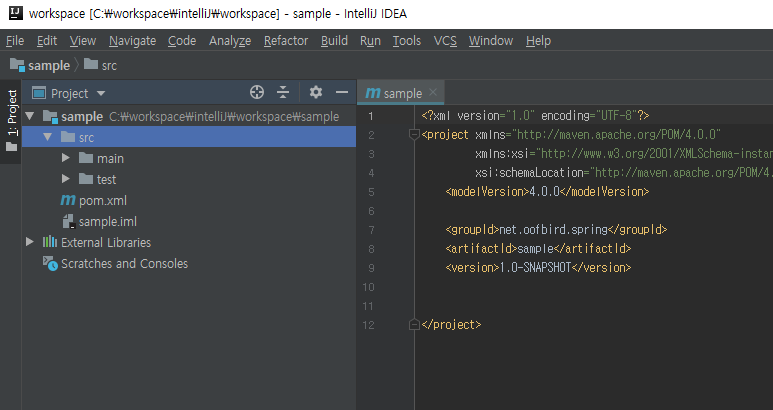Click the test folder icon
This screenshot has height=410, width=773.
86,179
